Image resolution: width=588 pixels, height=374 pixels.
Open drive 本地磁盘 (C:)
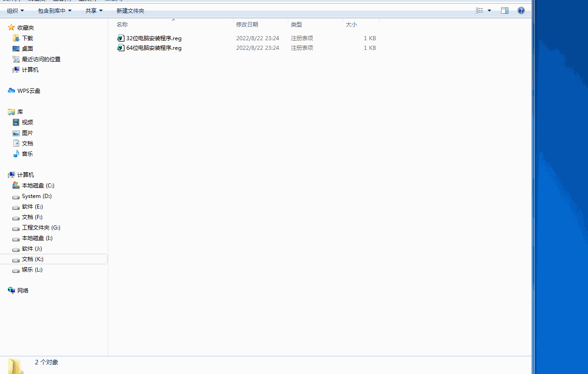[33, 185]
